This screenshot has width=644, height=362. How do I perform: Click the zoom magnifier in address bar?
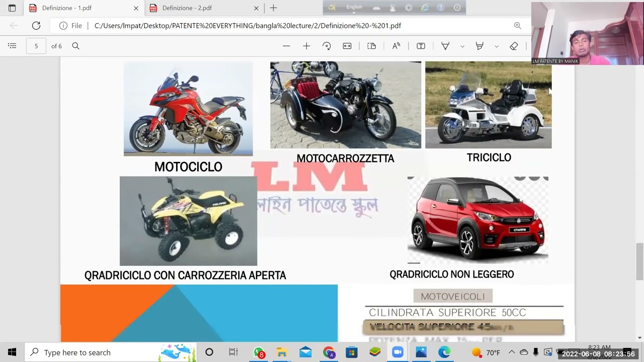tap(517, 26)
